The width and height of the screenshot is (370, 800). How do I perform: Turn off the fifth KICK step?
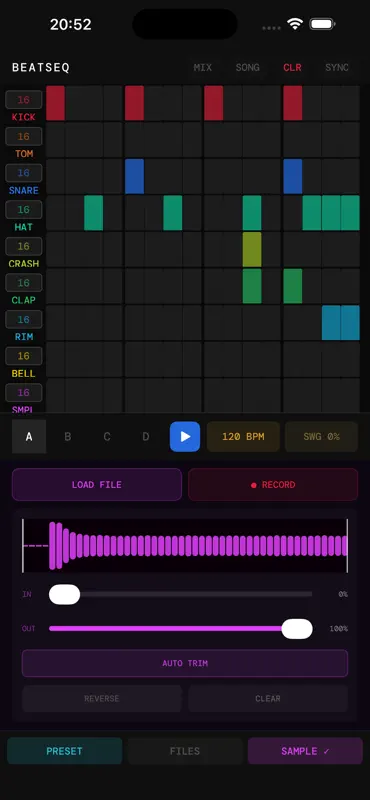[x=135, y=103]
